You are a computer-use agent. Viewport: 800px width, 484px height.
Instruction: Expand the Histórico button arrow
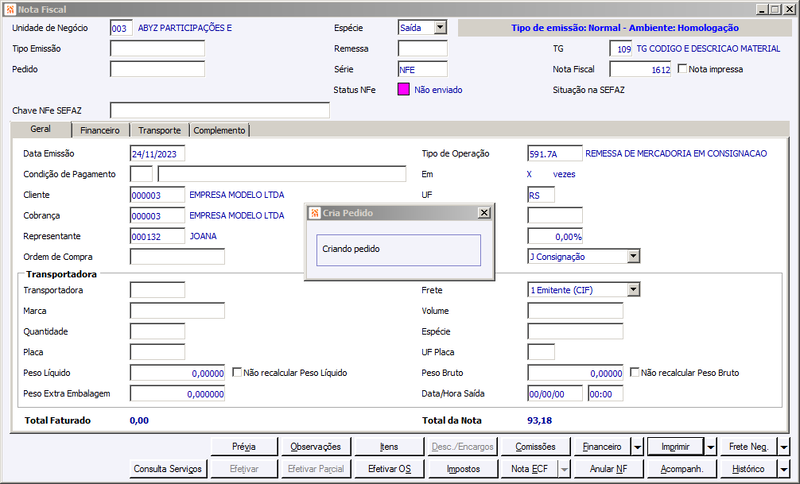(x=784, y=469)
